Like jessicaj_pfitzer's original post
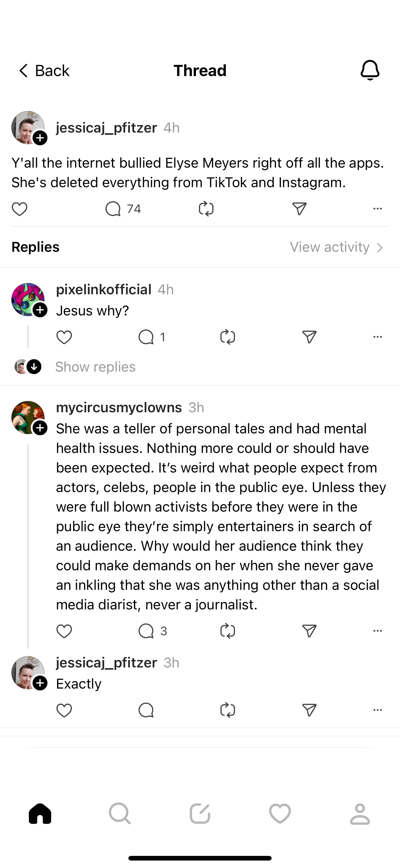Image resolution: width=400 pixels, height=868 pixels. (x=20, y=209)
